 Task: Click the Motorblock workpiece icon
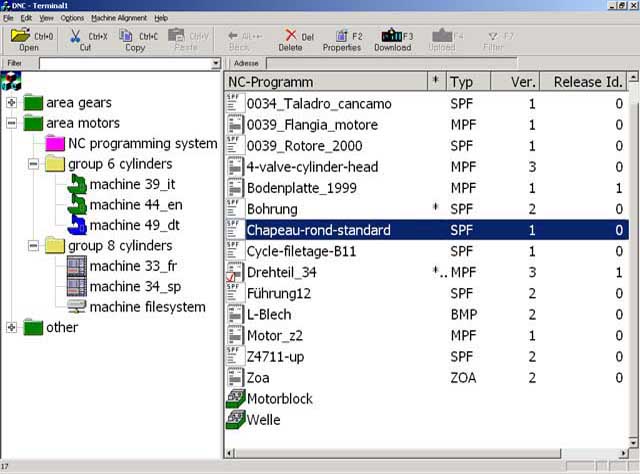click(x=236, y=399)
